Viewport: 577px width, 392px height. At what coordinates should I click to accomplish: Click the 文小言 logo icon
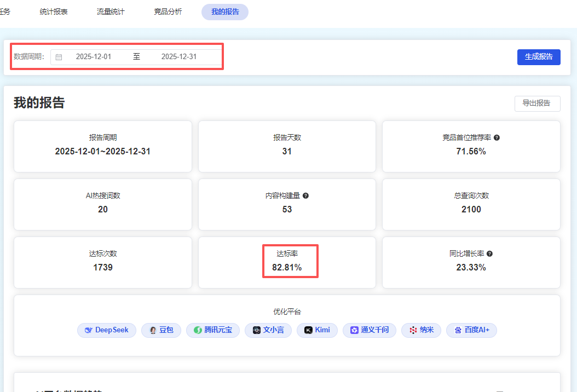[x=257, y=330]
